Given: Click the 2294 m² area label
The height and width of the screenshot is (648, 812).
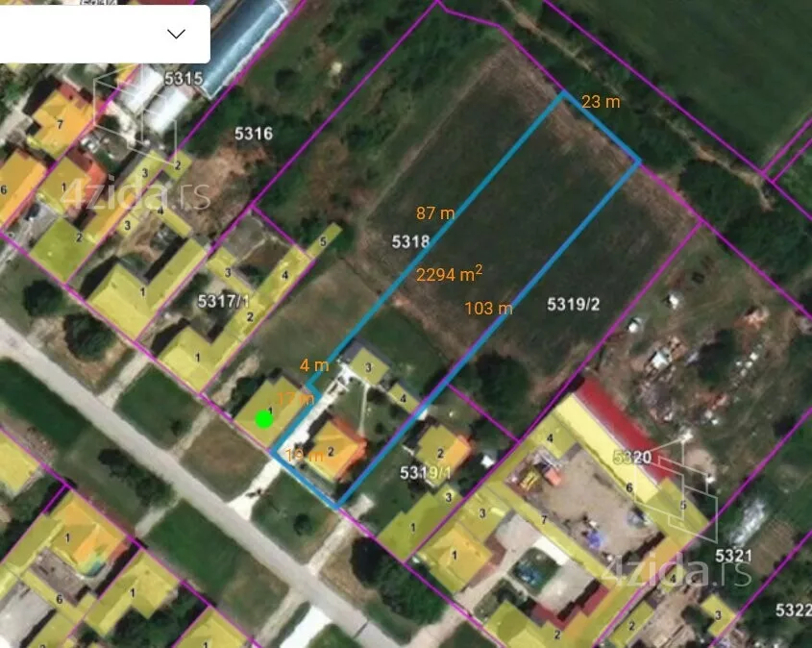Looking at the screenshot, I should tap(449, 275).
